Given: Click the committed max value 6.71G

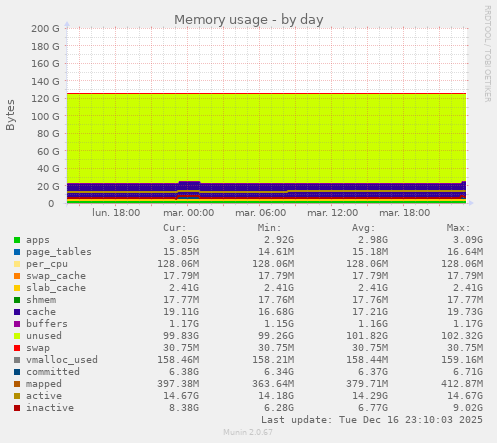Looking at the screenshot, I should pos(468,372).
